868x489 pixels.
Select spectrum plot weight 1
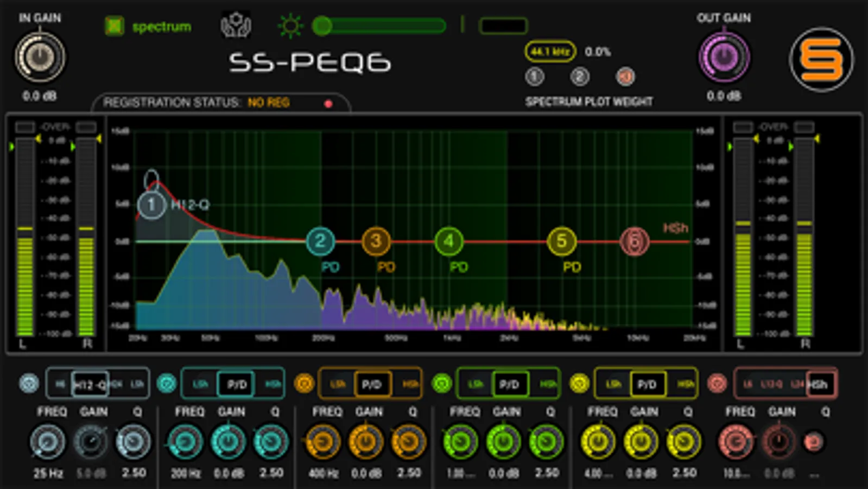[535, 77]
